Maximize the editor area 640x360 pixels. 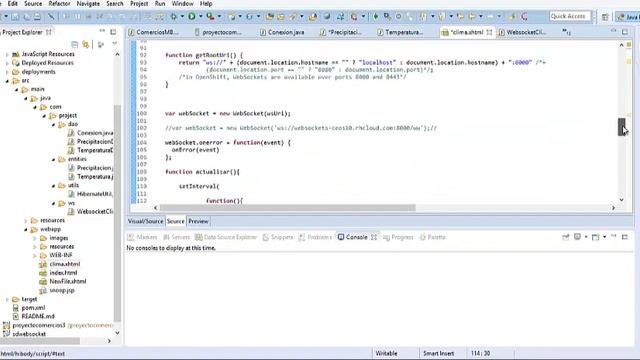[x=625, y=31]
